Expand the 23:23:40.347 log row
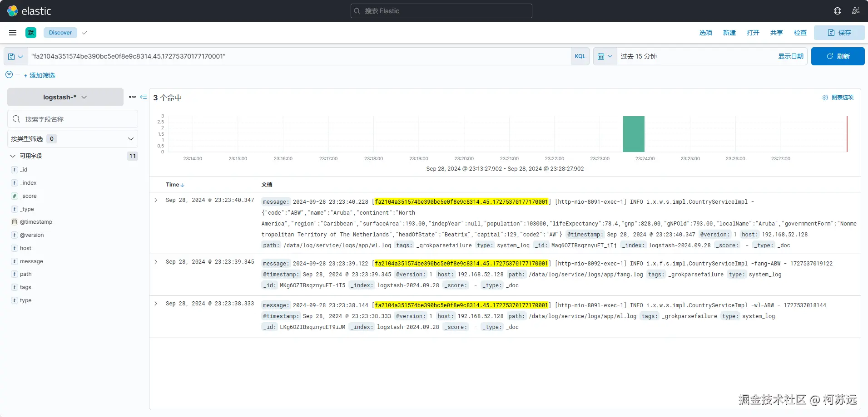The image size is (868, 417). coord(156,200)
